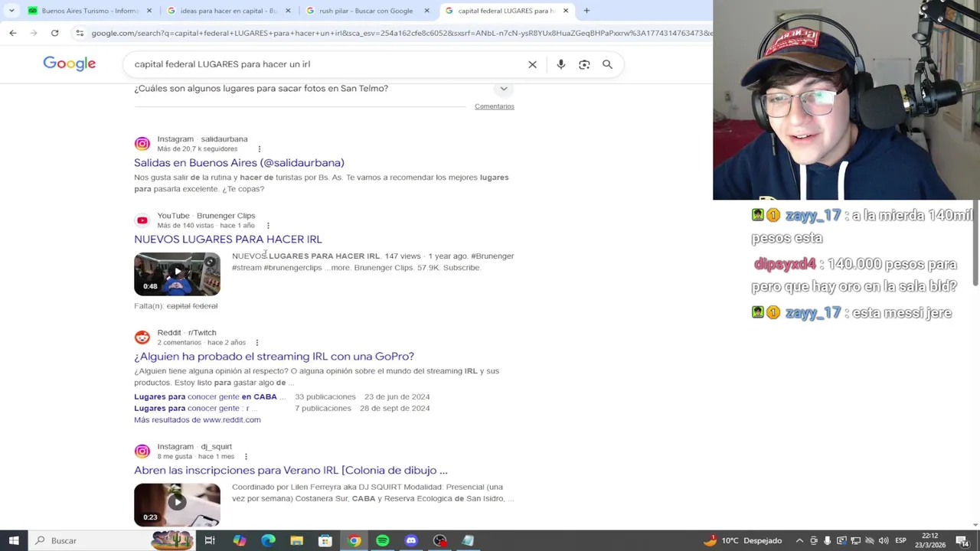Open site information icon in address bar
The image size is (980, 551).
pos(80,33)
